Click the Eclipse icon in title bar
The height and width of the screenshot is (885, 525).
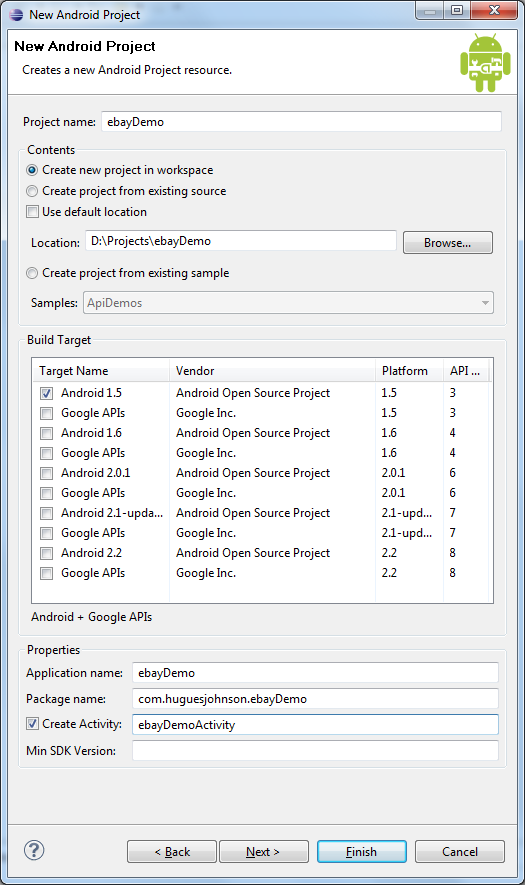click(16, 15)
